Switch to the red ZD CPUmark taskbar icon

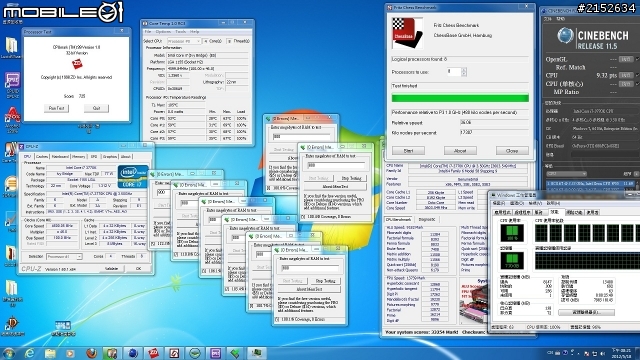pyautogui.click(x=153, y=353)
